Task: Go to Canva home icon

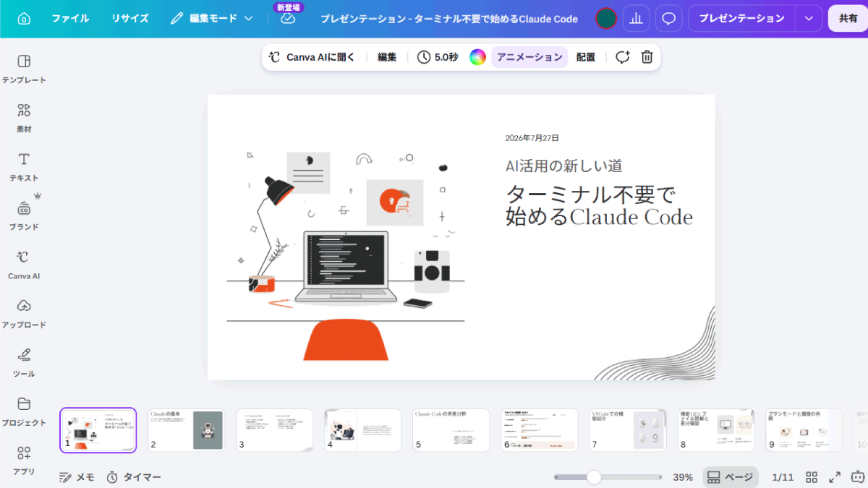Action: point(24,19)
